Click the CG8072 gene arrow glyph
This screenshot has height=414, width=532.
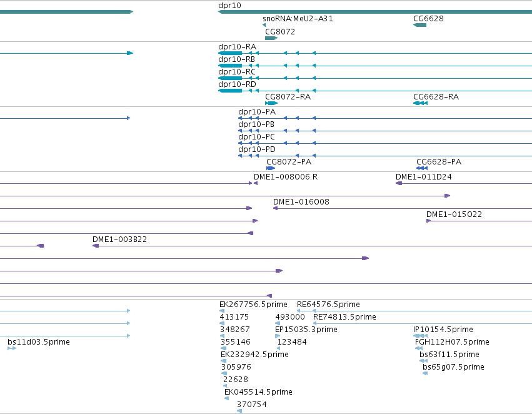[x=271, y=38]
